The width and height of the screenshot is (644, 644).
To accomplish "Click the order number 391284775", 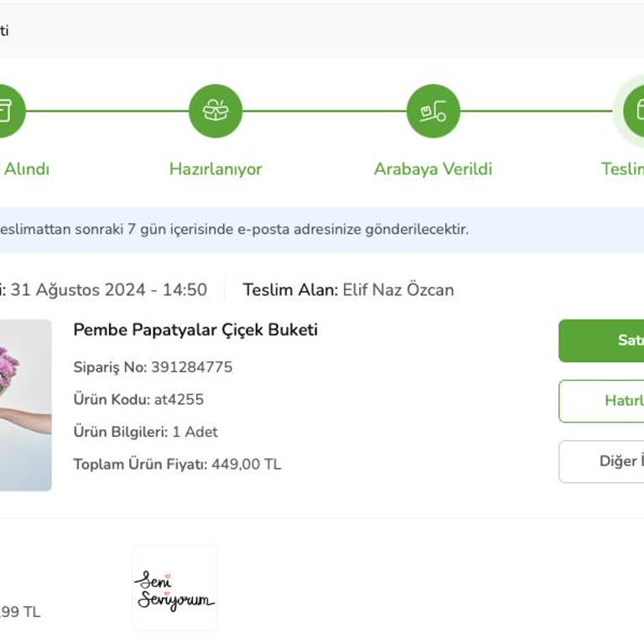I will click(192, 367).
